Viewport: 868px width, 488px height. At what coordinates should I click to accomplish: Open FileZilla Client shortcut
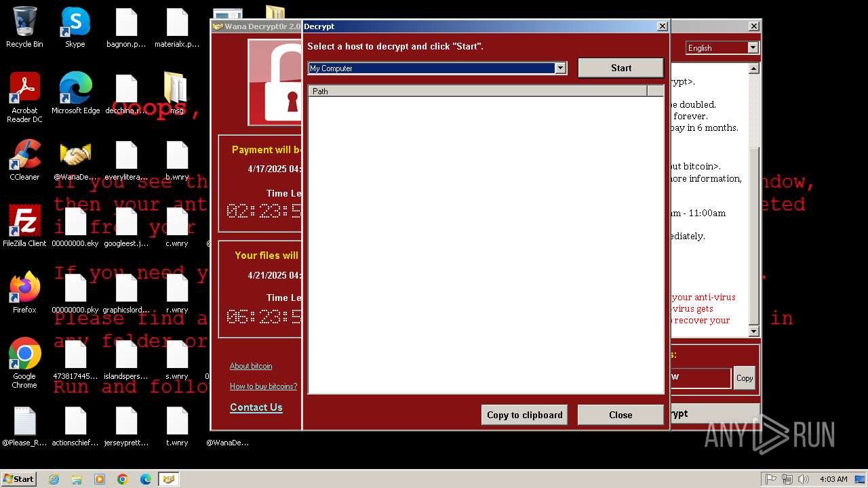tap(24, 226)
